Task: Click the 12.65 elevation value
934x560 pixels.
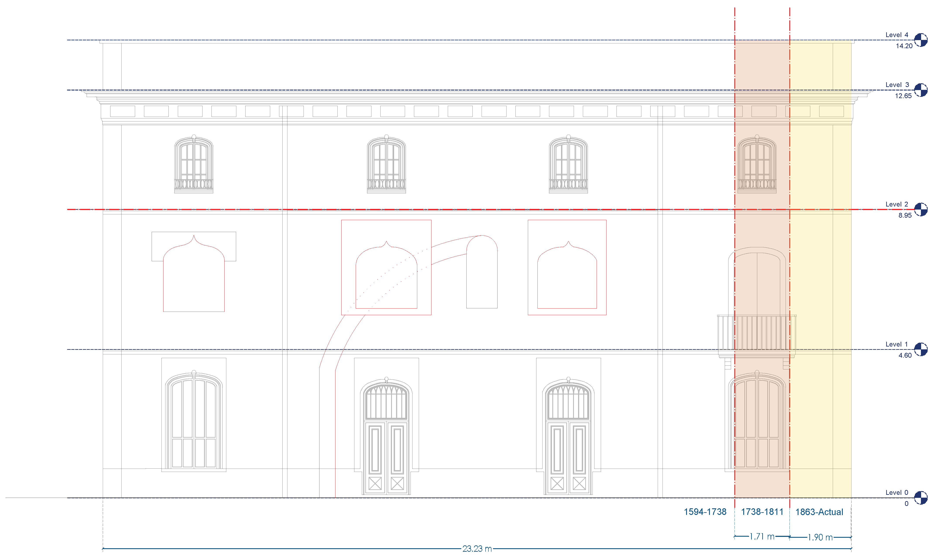Action: [903, 96]
